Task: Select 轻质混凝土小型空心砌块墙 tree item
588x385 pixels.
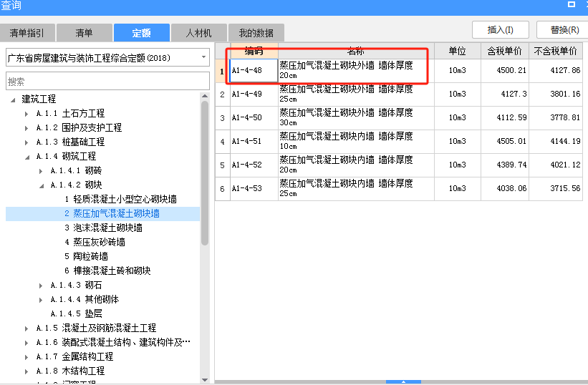Action: click(x=120, y=199)
